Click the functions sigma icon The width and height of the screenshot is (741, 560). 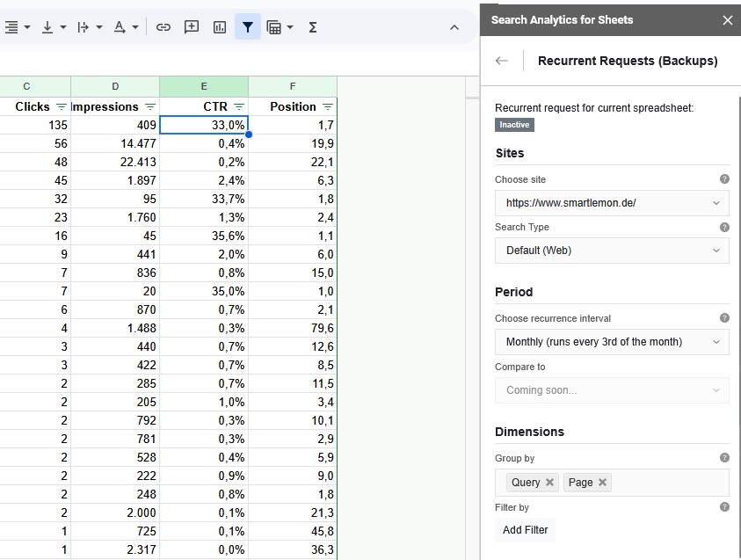[x=313, y=27]
